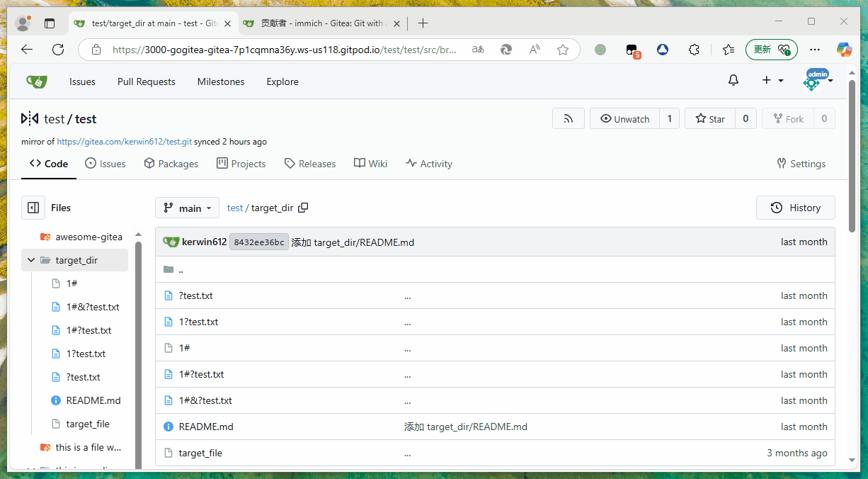
Task: Open the main branch dropdown
Action: click(187, 208)
